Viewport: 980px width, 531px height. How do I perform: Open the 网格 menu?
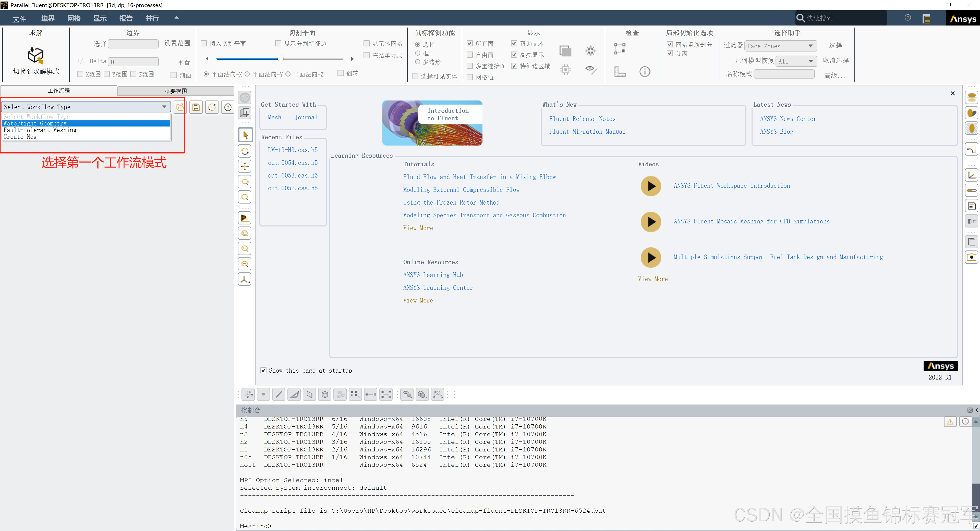click(74, 18)
